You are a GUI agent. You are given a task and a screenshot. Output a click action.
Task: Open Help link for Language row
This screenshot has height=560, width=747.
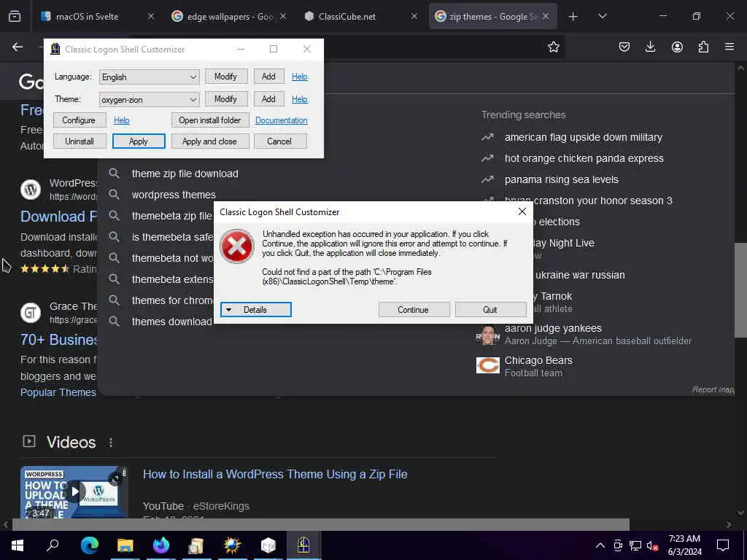(300, 76)
